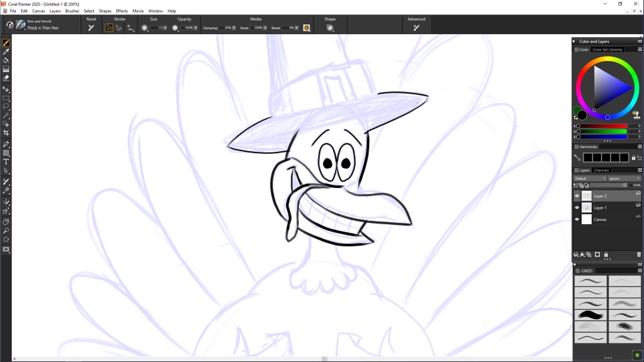Select the Dropper tool
The width and height of the screenshot is (644, 362).
(x=6, y=52)
